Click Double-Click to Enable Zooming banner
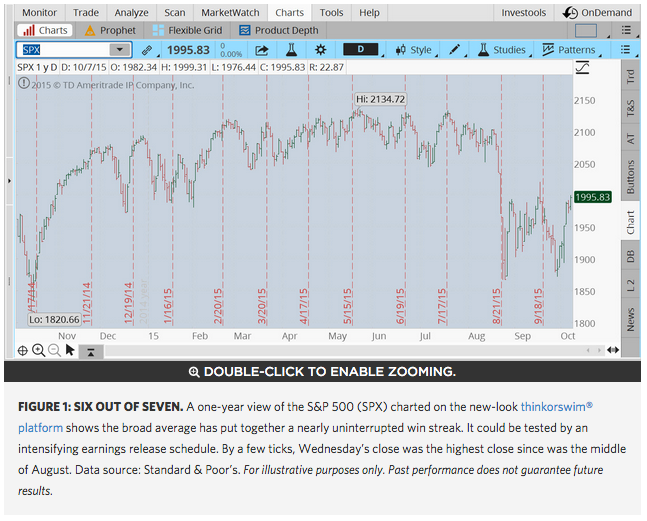 (322, 371)
